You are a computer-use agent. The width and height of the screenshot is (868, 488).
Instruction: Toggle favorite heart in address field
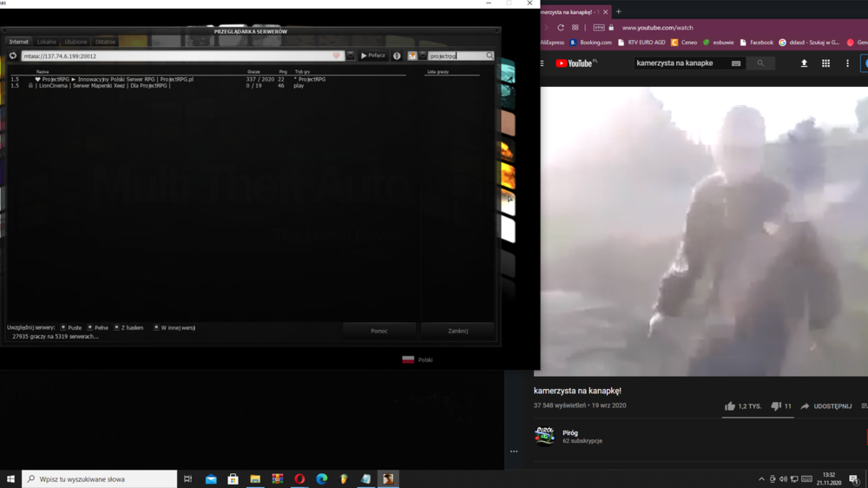click(336, 56)
